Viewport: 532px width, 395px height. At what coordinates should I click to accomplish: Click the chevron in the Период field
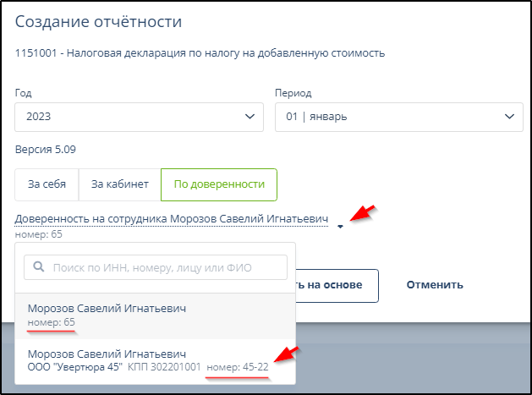509,116
